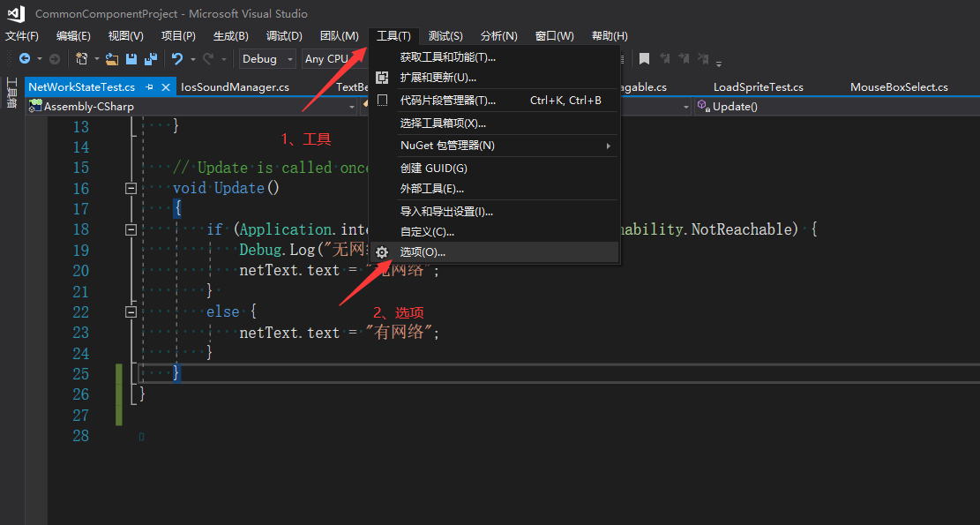The image size is (980, 525).
Task: Open the 生成(B) menu
Action: (230, 35)
